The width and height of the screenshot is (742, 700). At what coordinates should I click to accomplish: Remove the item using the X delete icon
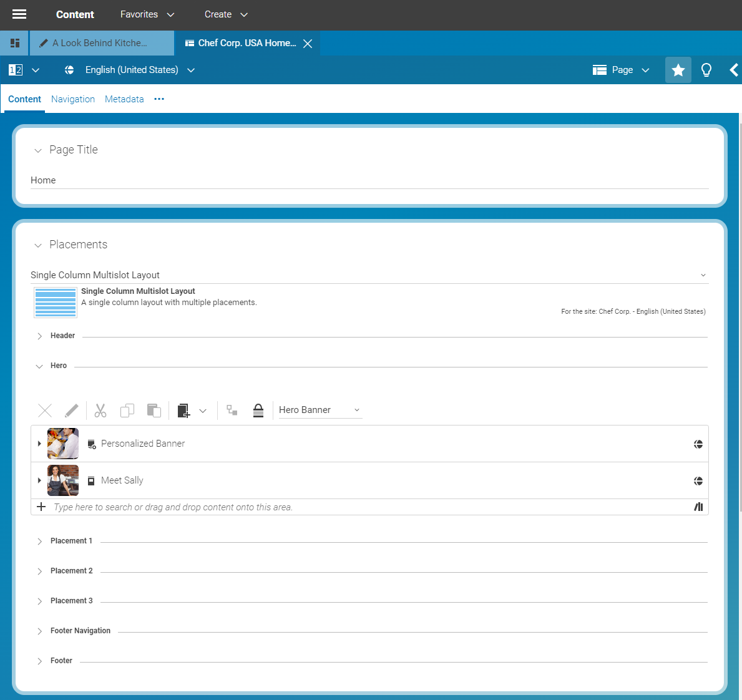click(44, 410)
